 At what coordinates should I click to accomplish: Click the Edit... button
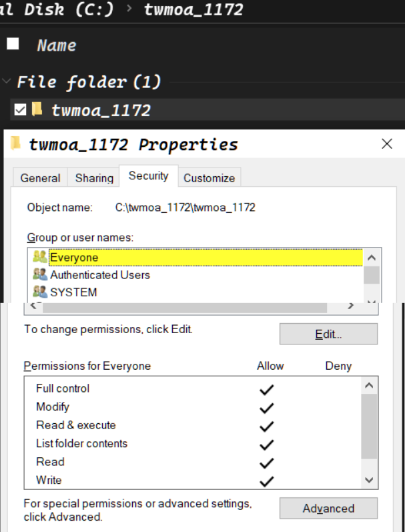pos(328,334)
